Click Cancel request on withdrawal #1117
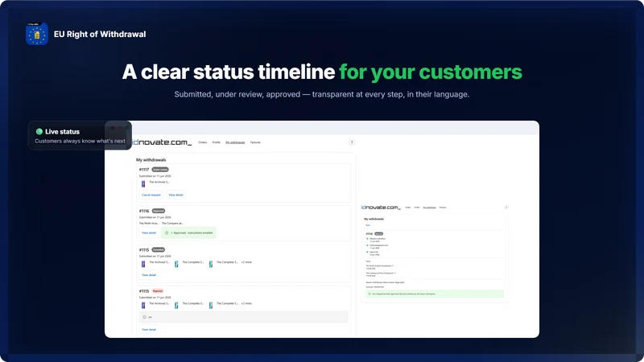Viewport: 644px width, 362px height. (151, 195)
